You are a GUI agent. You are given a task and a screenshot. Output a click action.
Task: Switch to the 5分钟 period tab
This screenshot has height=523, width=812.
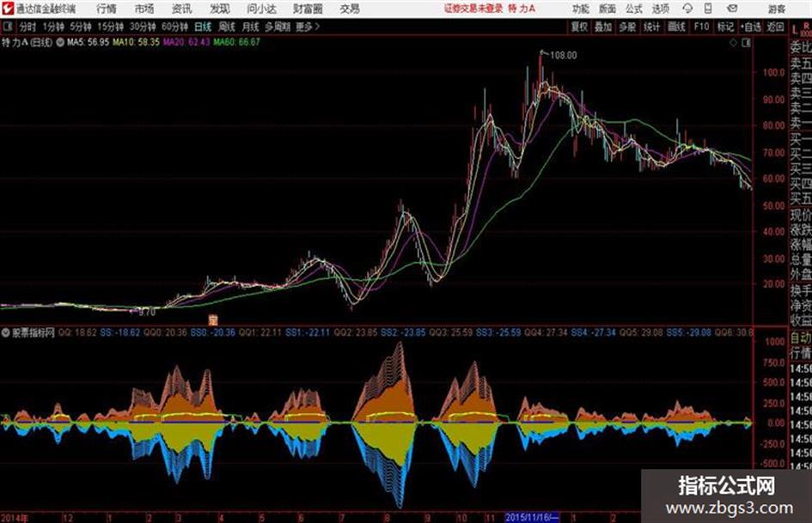click(80, 27)
